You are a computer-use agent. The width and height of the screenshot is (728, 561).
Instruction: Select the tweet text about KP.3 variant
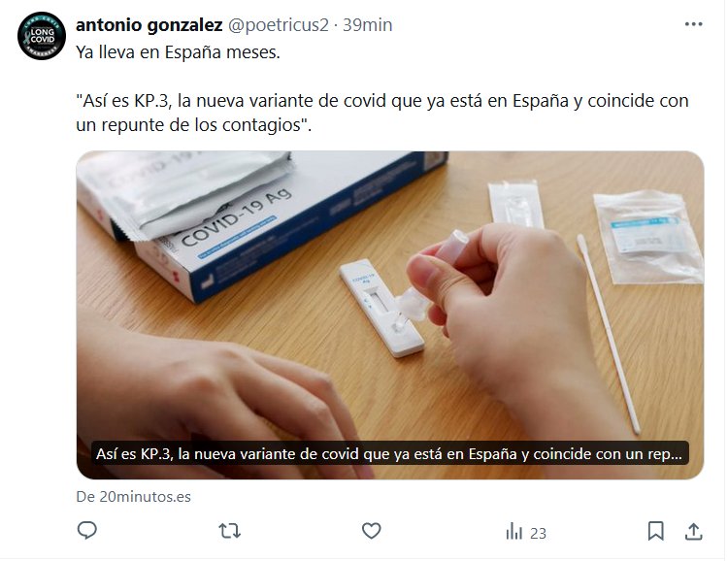click(x=382, y=113)
